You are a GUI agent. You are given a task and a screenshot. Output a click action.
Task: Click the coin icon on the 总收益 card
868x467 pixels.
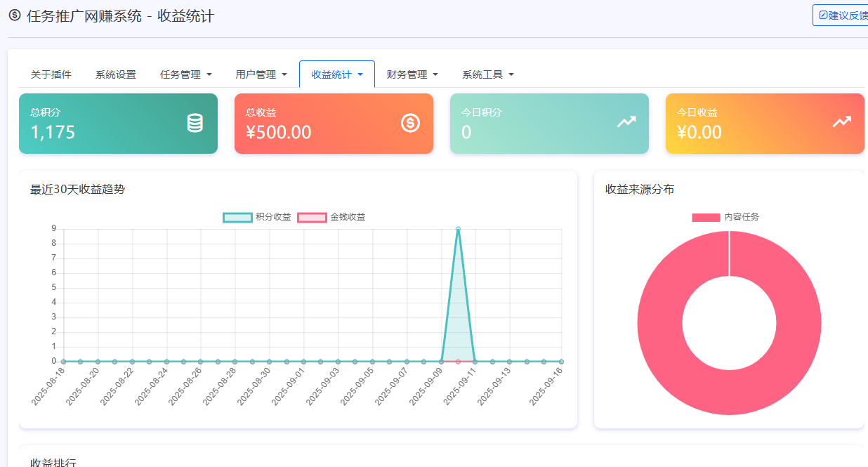click(412, 124)
